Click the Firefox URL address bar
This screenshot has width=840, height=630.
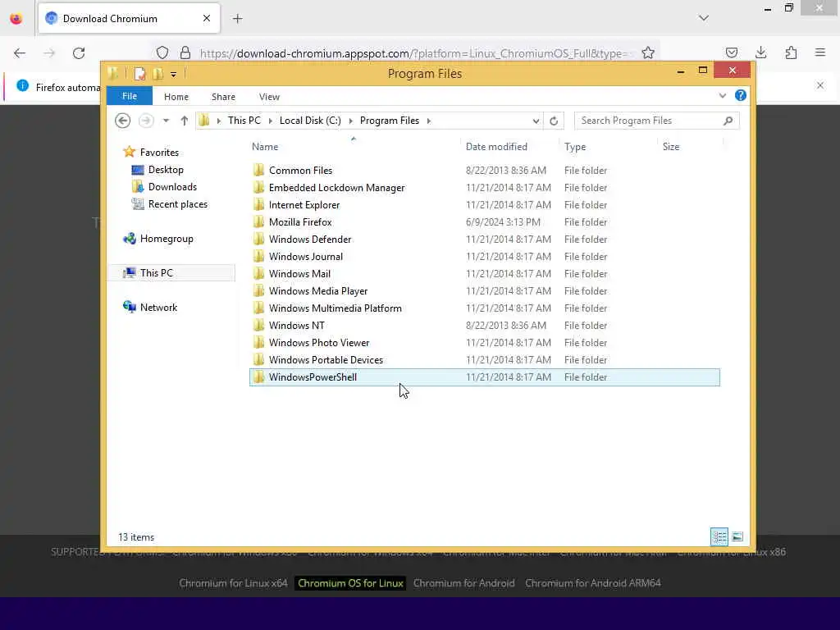coord(413,53)
